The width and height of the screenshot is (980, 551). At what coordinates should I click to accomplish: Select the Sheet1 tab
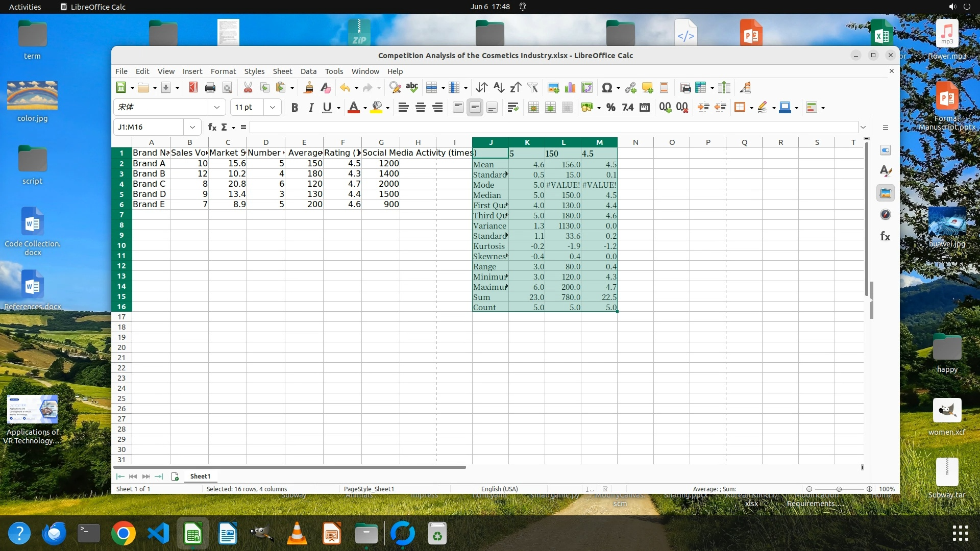point(200,477)
